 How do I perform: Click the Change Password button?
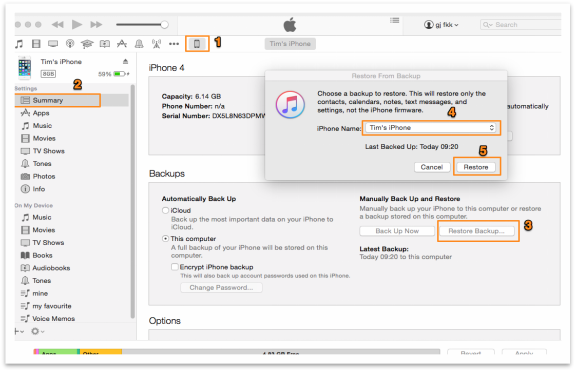[221, 287]
